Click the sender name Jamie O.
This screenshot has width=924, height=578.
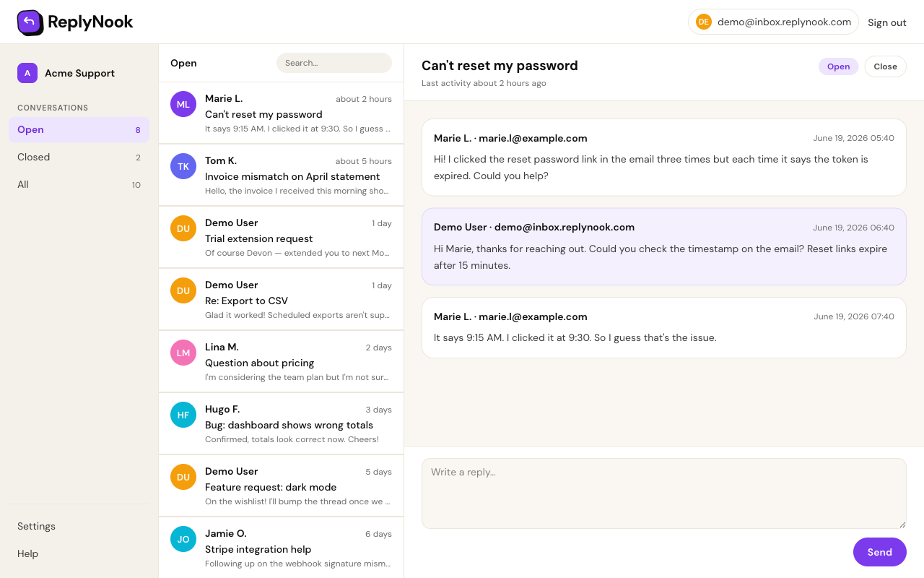click(x=226, y=533)
